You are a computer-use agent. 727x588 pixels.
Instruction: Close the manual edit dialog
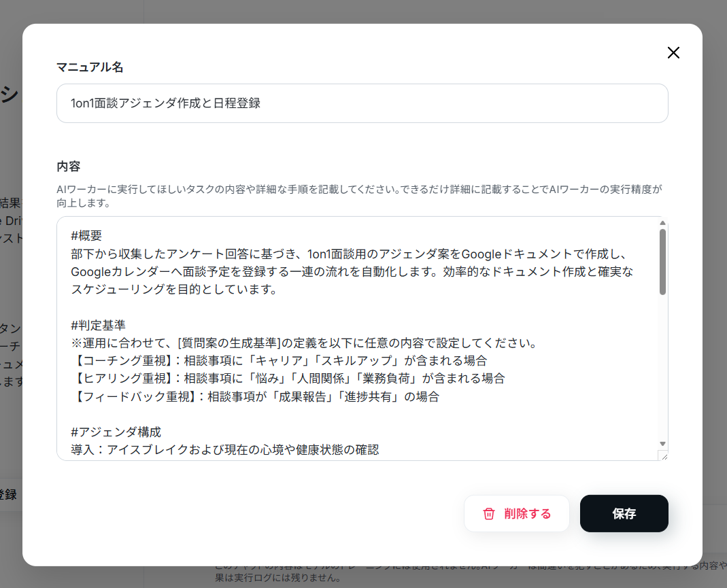tap(673, 53)
